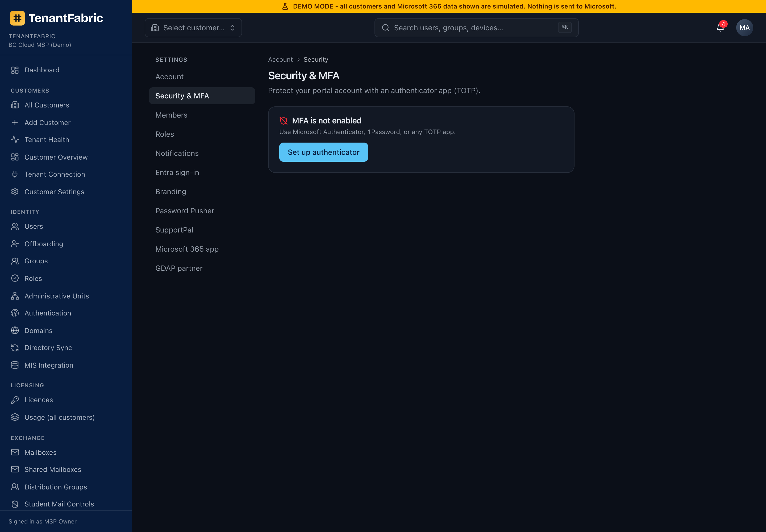
Task: Click the Account breadcrumb link
Action: [x=280, y=60]
